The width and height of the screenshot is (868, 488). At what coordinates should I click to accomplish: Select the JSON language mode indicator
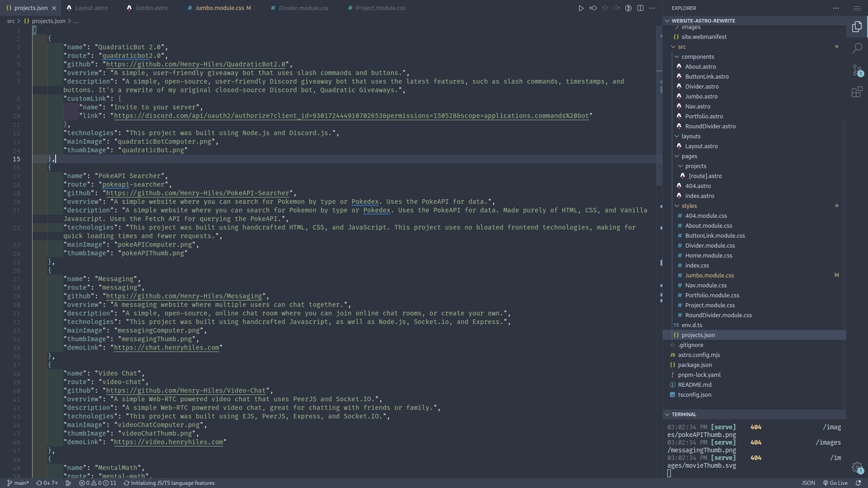click(x=808, y=483)
